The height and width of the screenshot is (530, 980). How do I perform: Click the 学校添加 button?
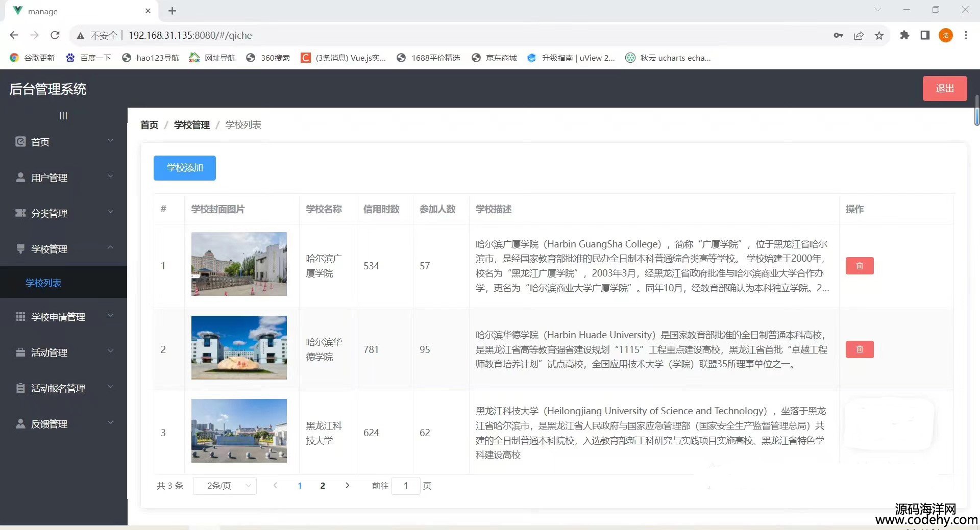[185, 168]
